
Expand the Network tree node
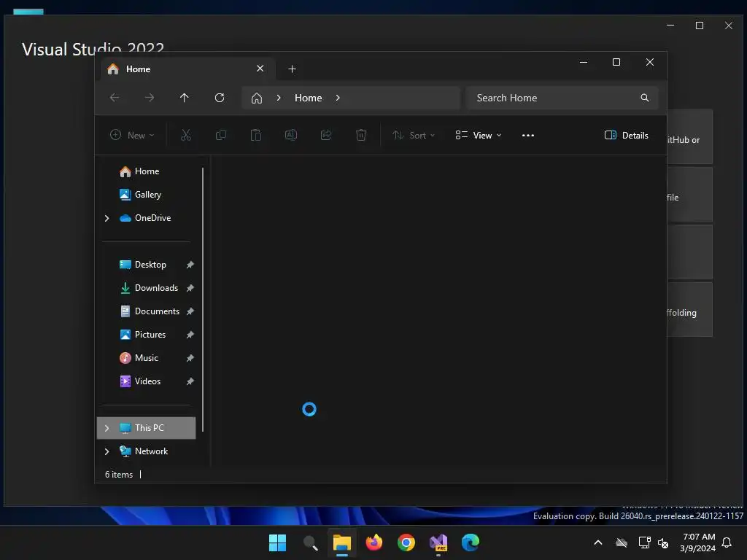pyautogui.click(x=107, y=451)
